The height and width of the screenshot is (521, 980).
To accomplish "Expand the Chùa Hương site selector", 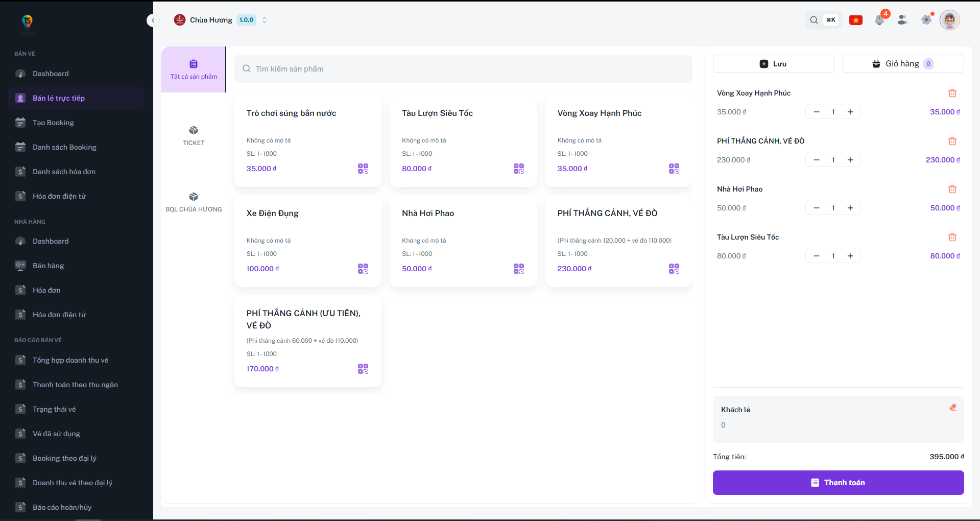I will (265, 20).
